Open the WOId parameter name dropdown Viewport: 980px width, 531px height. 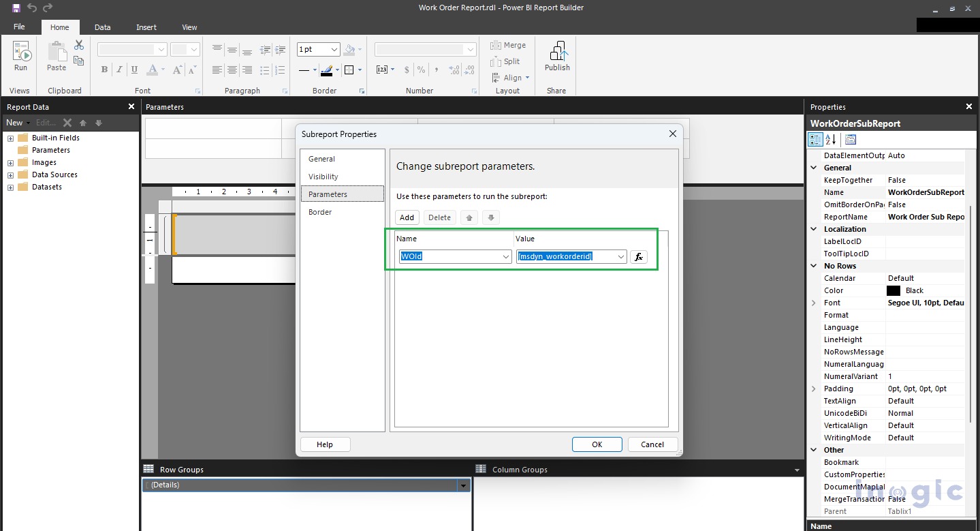pos(505,256)
